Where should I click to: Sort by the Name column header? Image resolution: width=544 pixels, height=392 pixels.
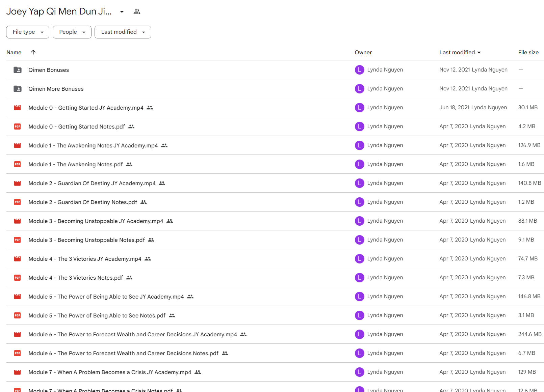(14, 52)
